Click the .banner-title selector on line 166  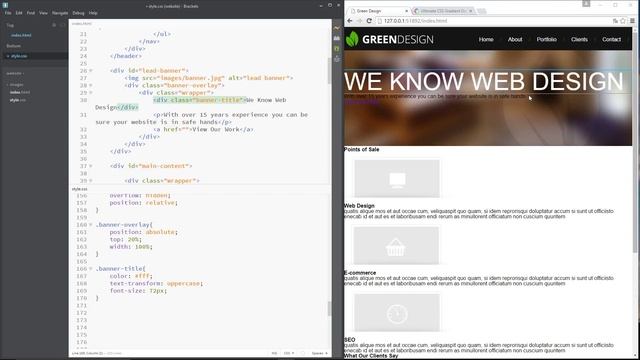point(120,269)
